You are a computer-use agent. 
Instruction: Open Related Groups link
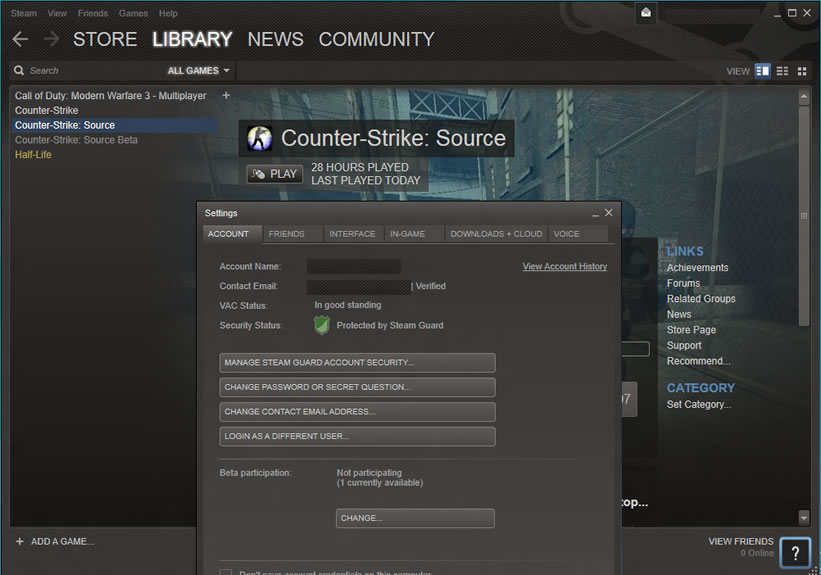(701, 299)
